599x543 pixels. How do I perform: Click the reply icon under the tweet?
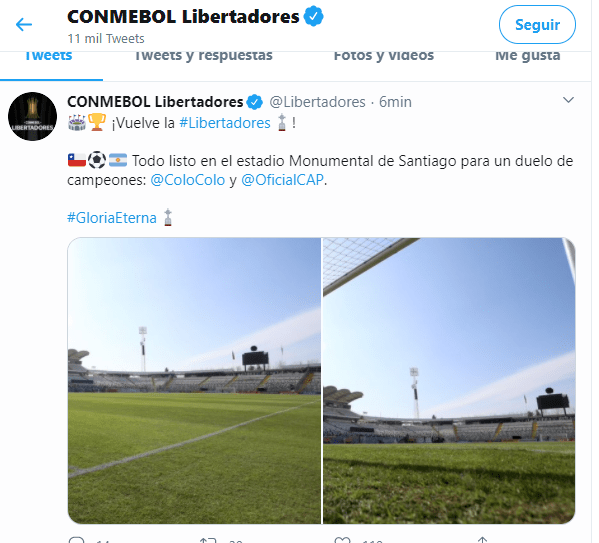coord(76,540)
